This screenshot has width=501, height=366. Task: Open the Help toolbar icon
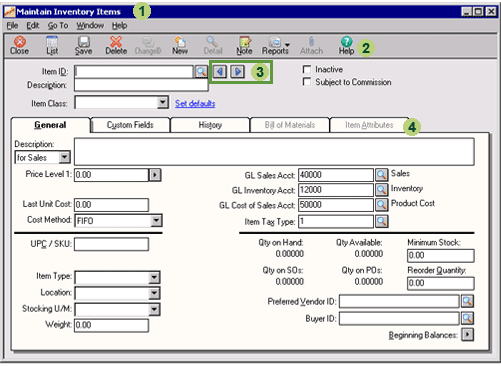click(x=346, y=45)
